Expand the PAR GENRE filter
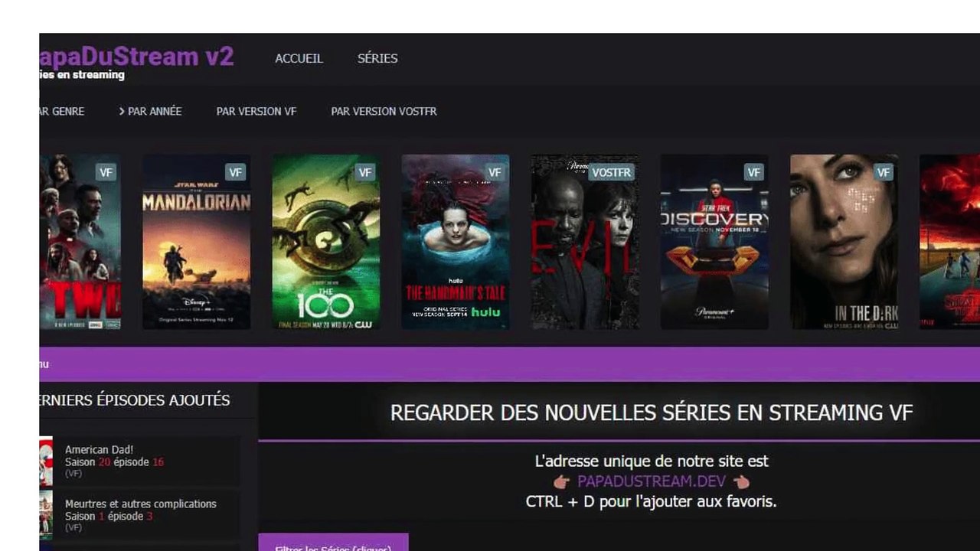Viewport: 980px width, 551px height. [x=61, y=111]
